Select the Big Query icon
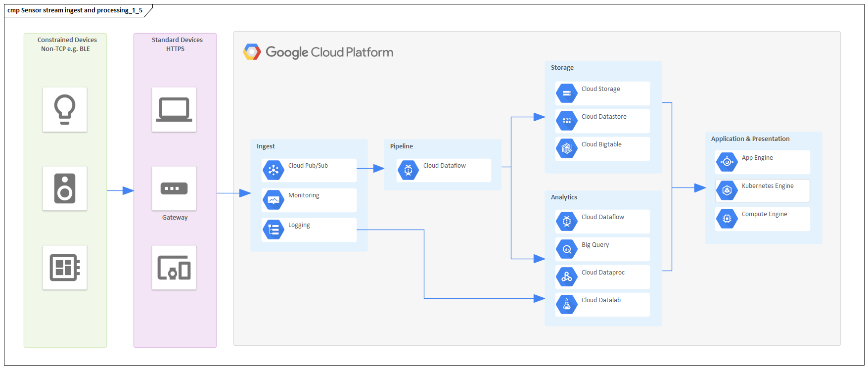 566,249
